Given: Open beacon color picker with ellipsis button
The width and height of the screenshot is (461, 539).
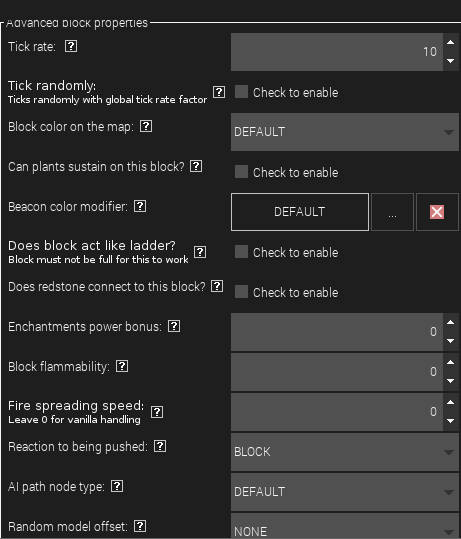Looking at the screenshot, I should (x=392, y=212).
